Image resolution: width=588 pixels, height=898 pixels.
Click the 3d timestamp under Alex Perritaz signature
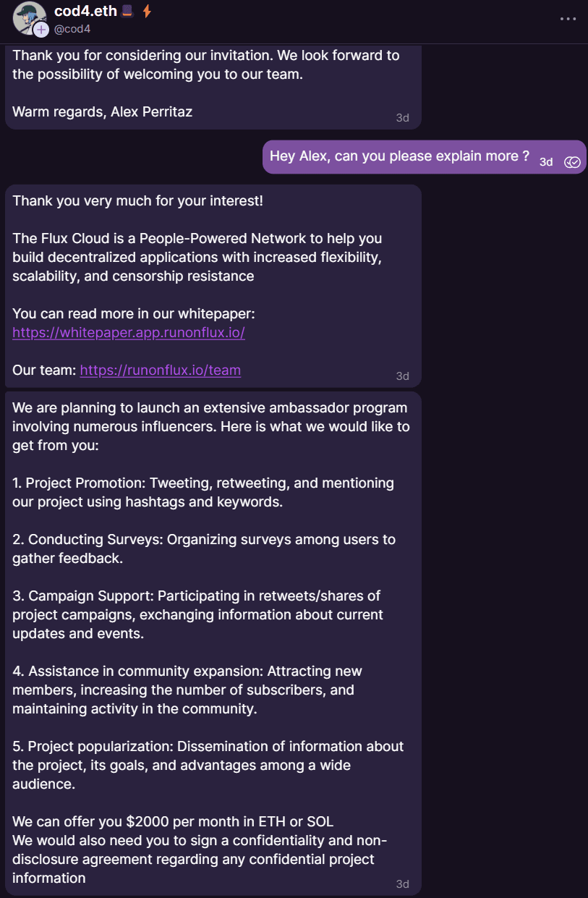click(402, 117)
